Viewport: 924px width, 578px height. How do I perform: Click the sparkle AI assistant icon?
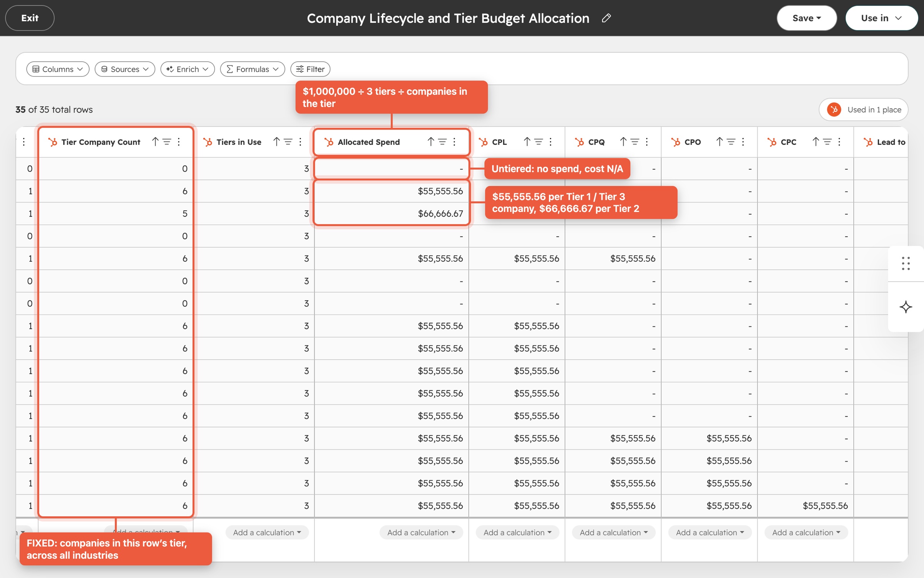coord(906,307)
